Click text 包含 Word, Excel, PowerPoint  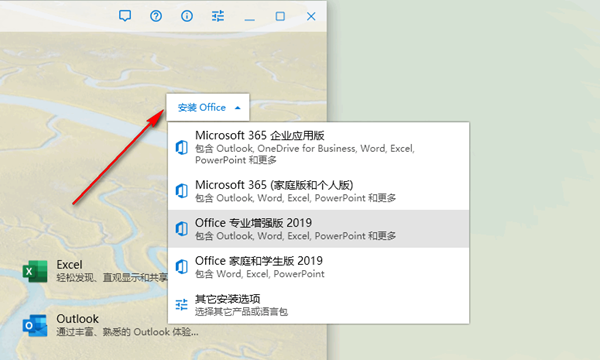point(260,274)
